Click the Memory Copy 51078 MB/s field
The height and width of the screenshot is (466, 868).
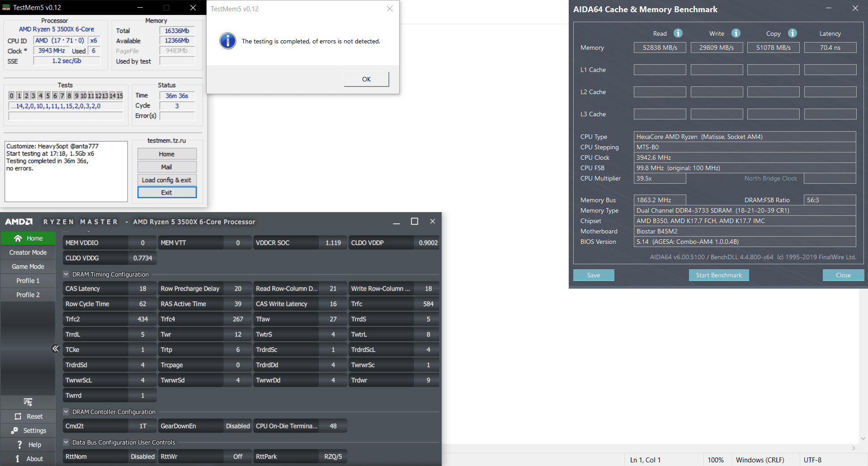coord(774,48)
